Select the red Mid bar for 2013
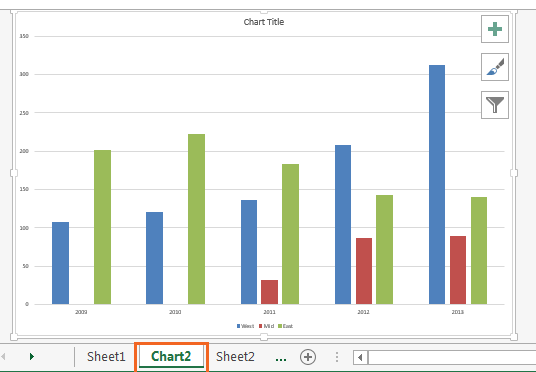This screenshot has width=536, height=372. (458, 270)
